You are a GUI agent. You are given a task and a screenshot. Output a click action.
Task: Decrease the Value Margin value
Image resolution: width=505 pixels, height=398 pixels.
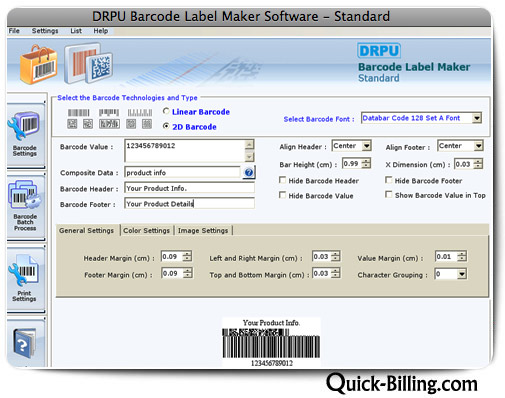(x=462, y=259)
